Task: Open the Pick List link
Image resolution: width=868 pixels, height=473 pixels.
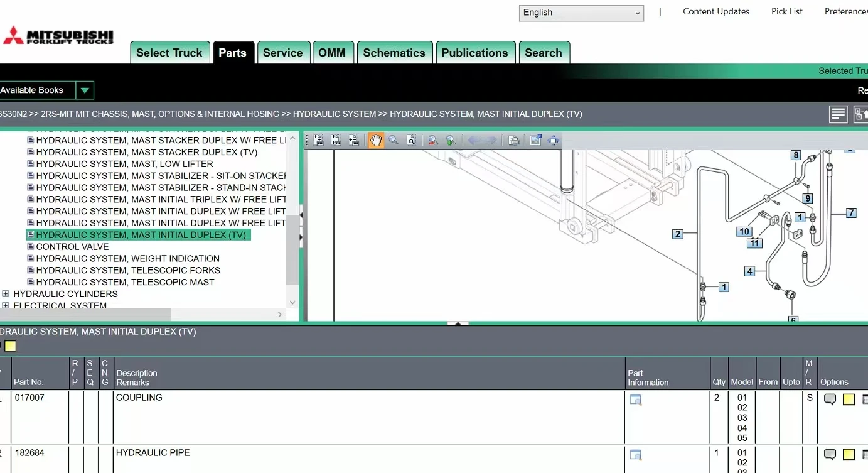Action: coord(786,11)
